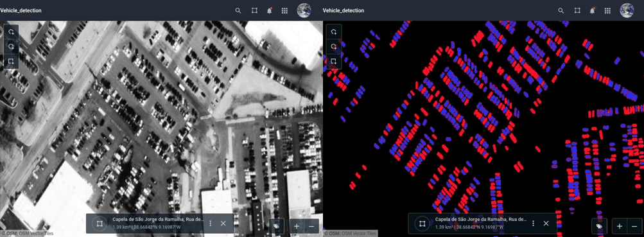Click the bottom rectangle draw tool on the left map
644x237 pixels.
(11, 61)
